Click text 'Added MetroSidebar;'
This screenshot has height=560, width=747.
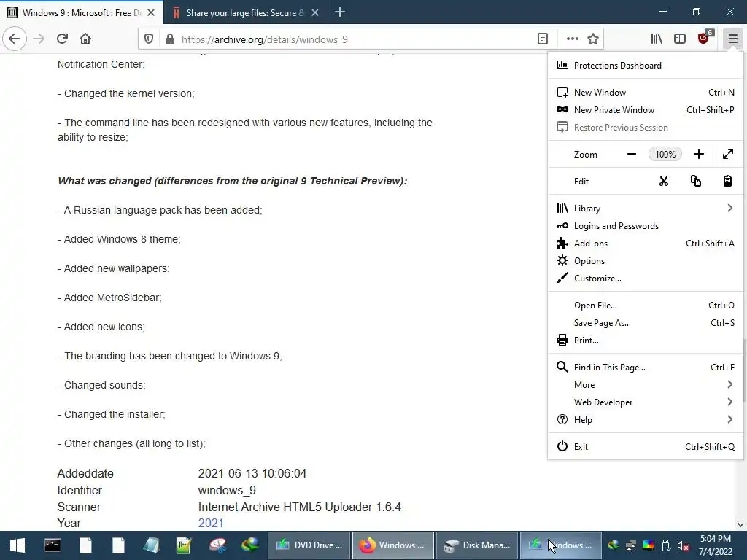pyautogui.click(x=109, y=297)
